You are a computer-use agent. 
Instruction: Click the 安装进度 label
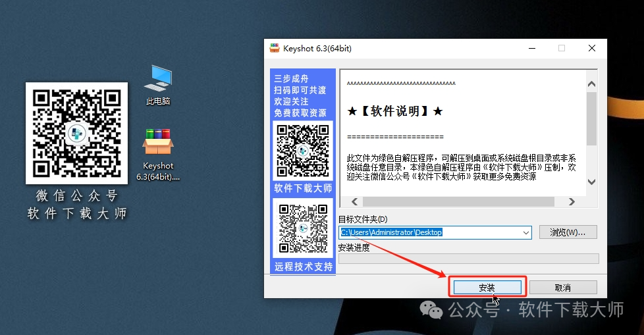[x=354, y=247]
